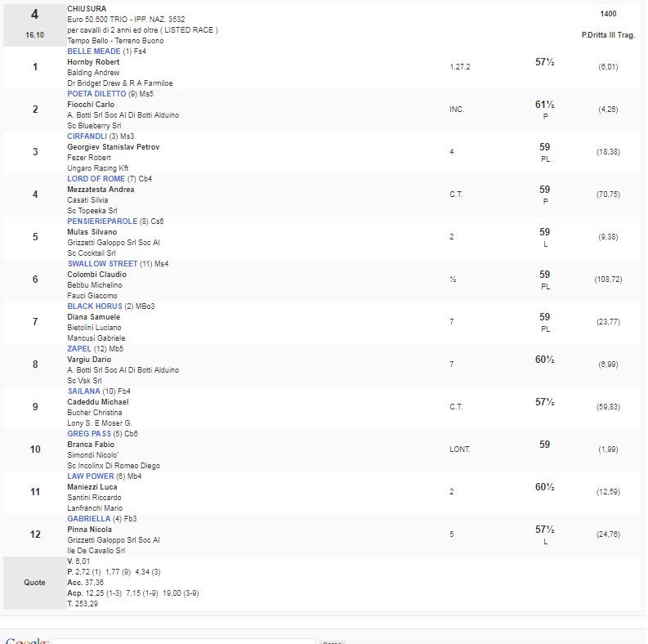Image resolution: width=648 pixels, height=644 pixels.
Task: Open the SWALLOW STREET horse details
Action: [x=102, y=264]
